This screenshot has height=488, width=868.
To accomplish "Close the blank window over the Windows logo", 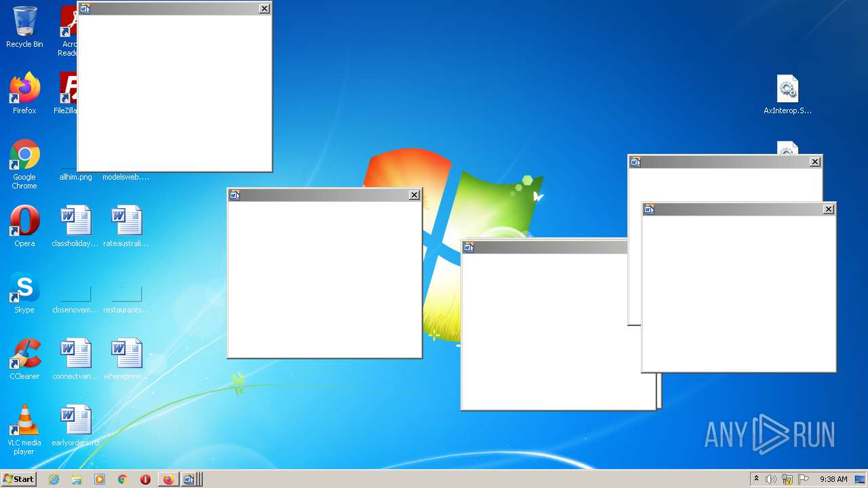I will [414, 195].
